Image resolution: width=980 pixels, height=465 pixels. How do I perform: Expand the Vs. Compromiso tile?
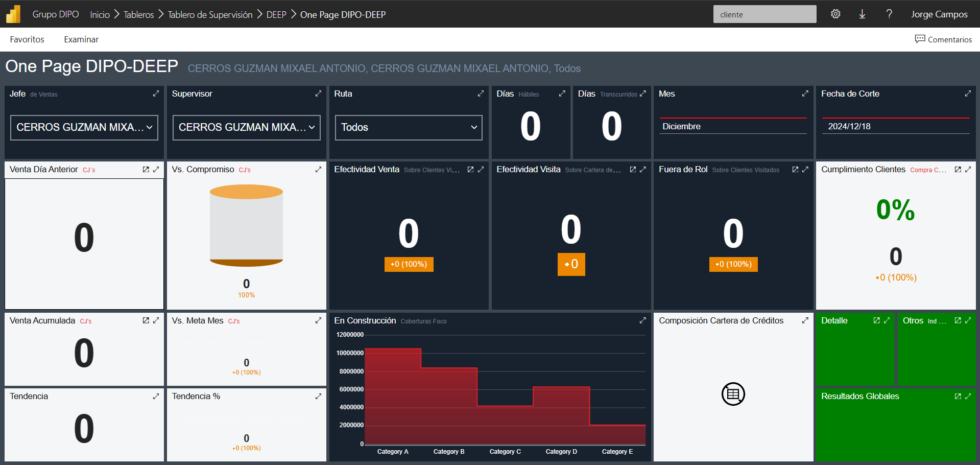pos(318,169)
